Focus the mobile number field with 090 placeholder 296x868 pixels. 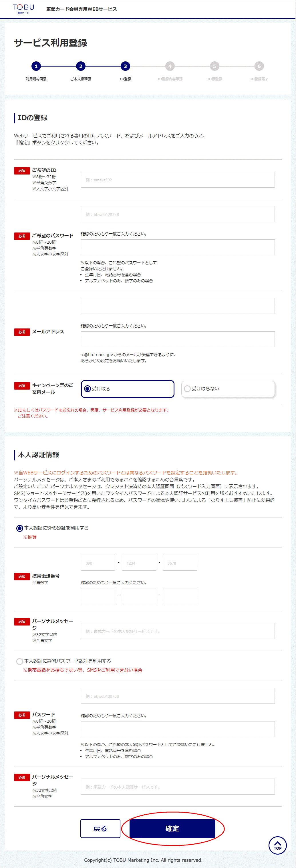tap(98, 562)
